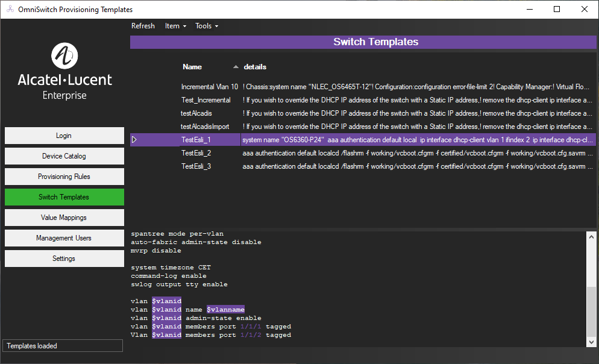
Task: Select the Test_Incremental template row
Action: 363,100
